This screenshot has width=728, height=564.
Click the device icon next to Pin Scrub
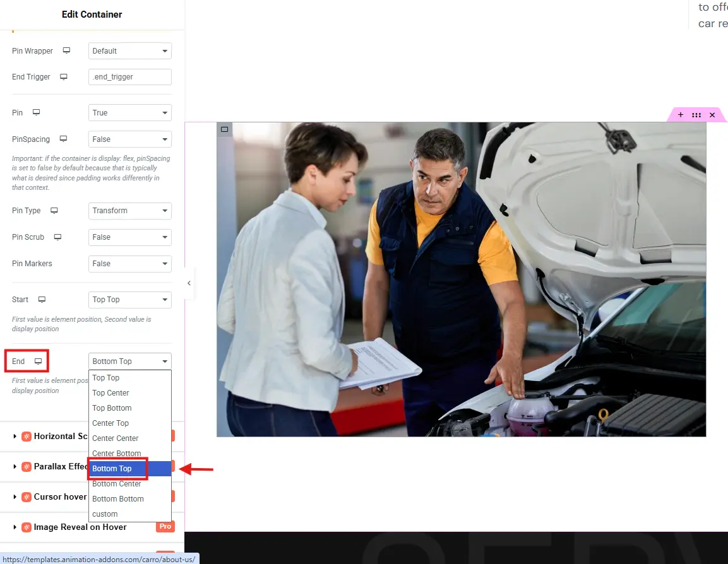pyautogui.click(x=57, y=237)
